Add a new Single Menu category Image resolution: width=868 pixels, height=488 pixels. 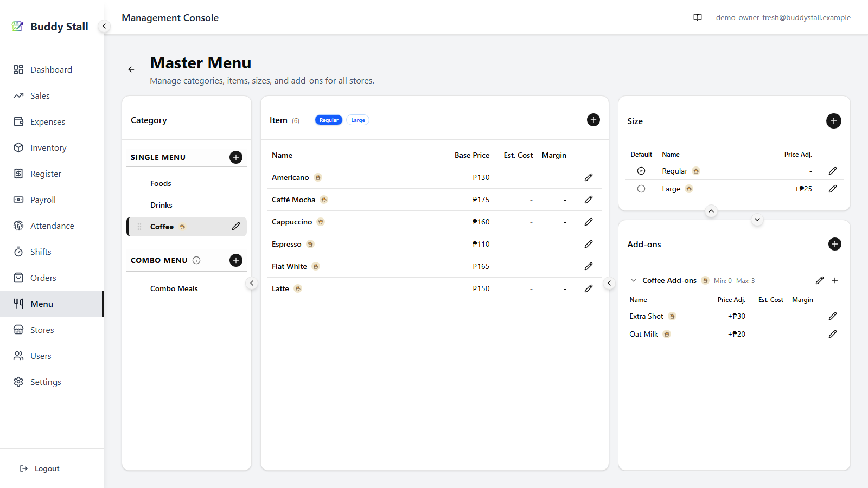click(236, 157)
